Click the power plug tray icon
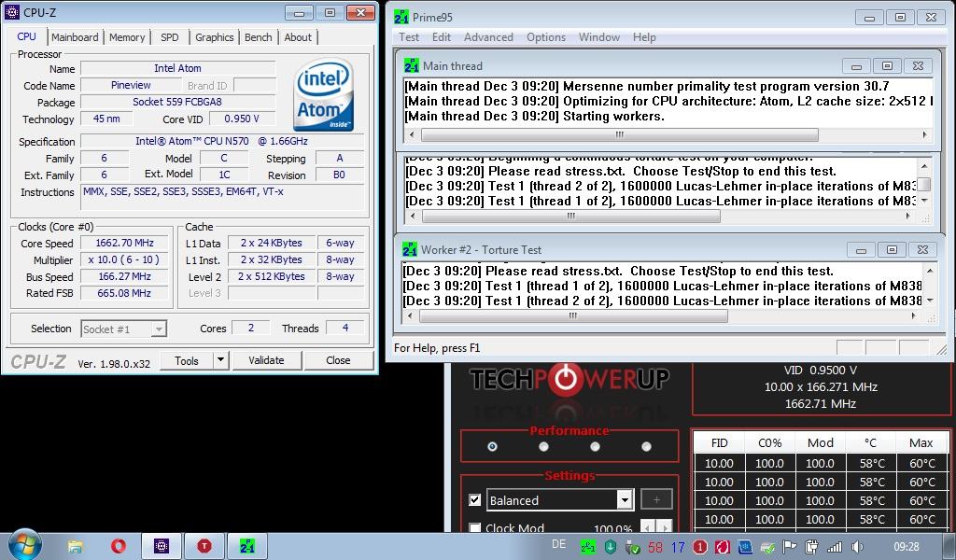 (x=811, y=547)
